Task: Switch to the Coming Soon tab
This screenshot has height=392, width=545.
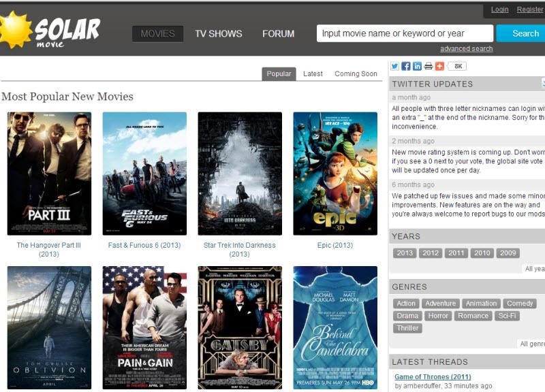Action: (x=356, y=73)
